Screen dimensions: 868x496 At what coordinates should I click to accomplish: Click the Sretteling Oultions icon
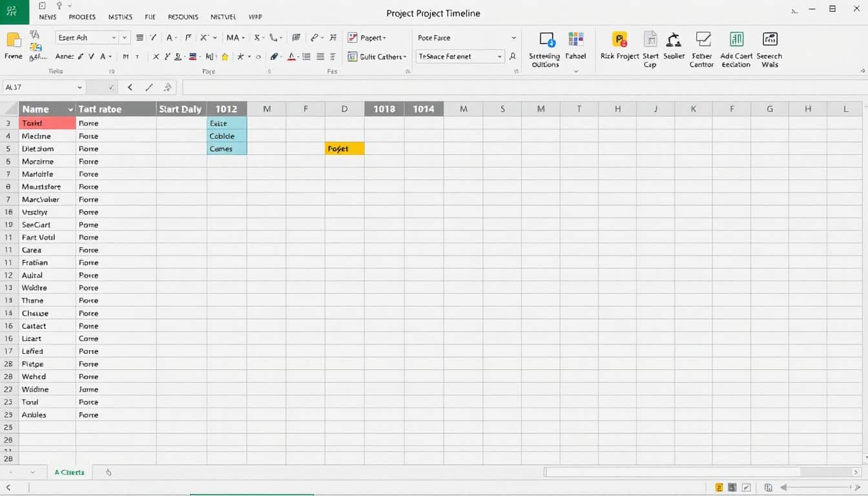(x=546, y=40)
